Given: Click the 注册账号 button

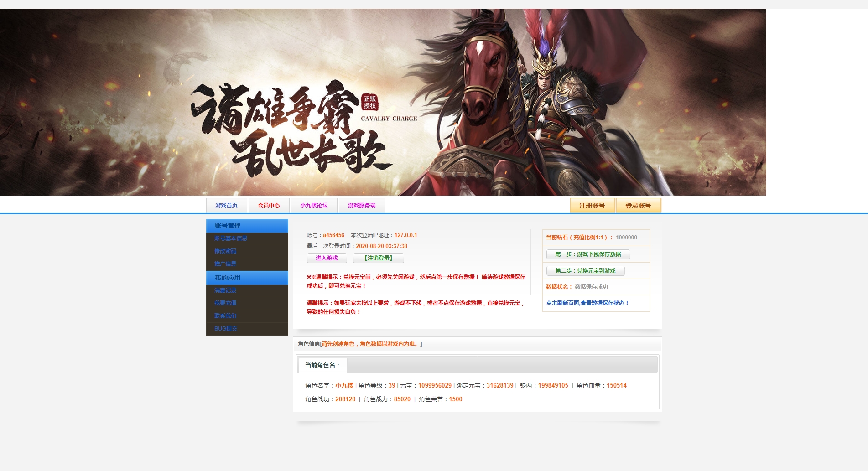Looking at the screenshot, I should click(x=593, y=206).
